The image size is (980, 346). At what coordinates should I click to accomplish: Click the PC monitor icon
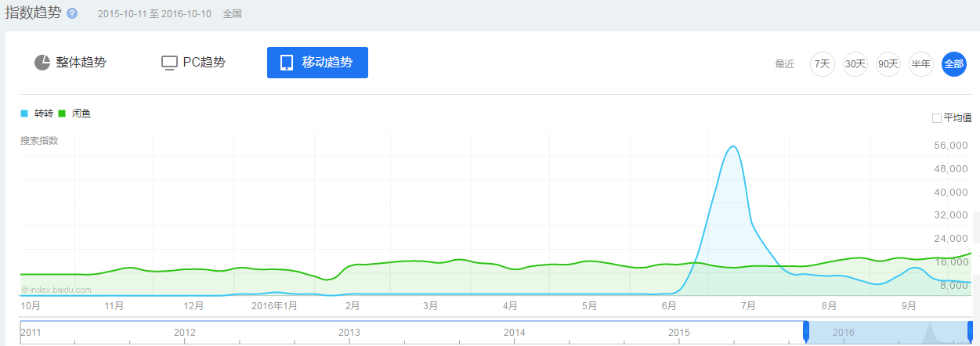[x=169, y=63]
